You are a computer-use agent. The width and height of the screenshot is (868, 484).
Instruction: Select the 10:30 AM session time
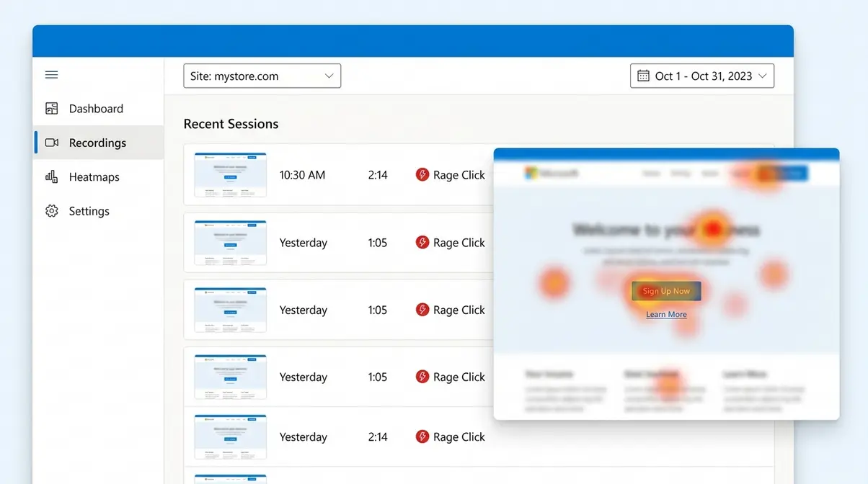(x=302, y=175)
